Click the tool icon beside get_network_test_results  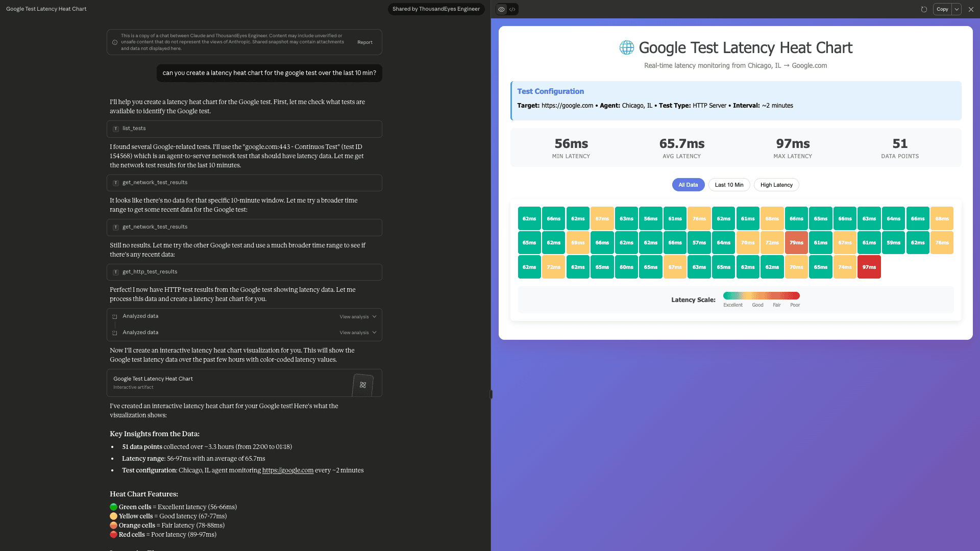(116, 183)
